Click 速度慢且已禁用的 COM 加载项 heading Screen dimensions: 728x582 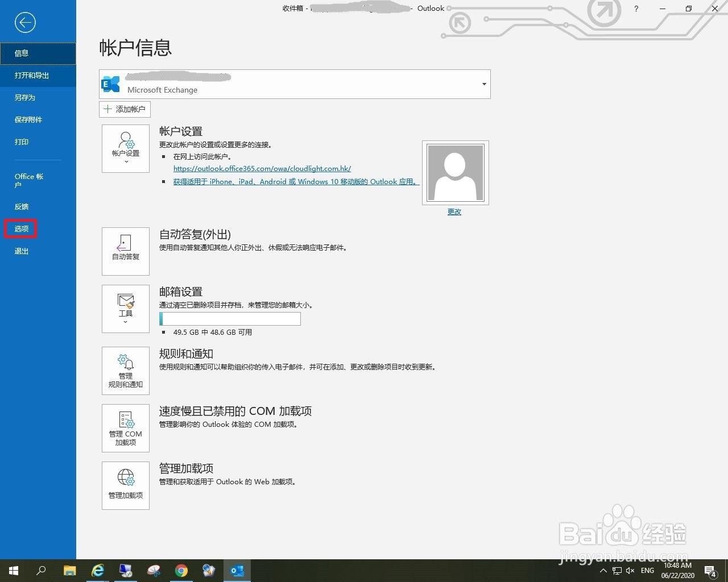(x=235, y=411)
